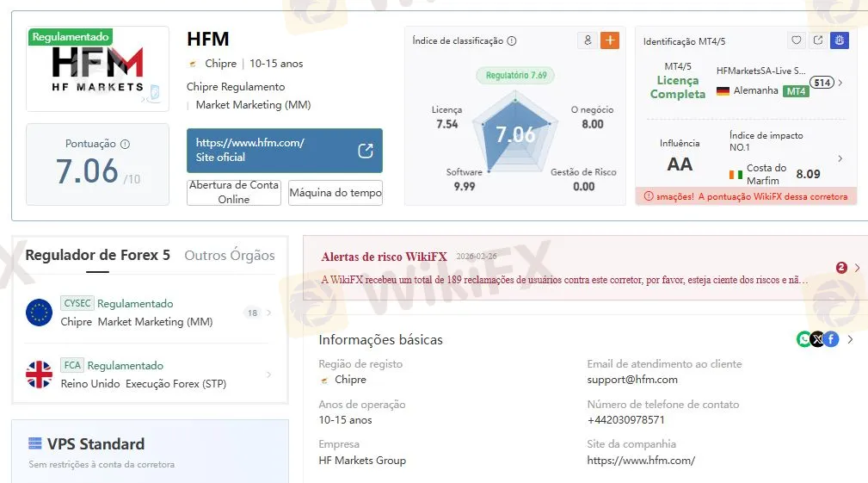Viewport: 868px width, 483px height.
Task: Click info icon next to Índice de classificação
Action: [512, 41]
